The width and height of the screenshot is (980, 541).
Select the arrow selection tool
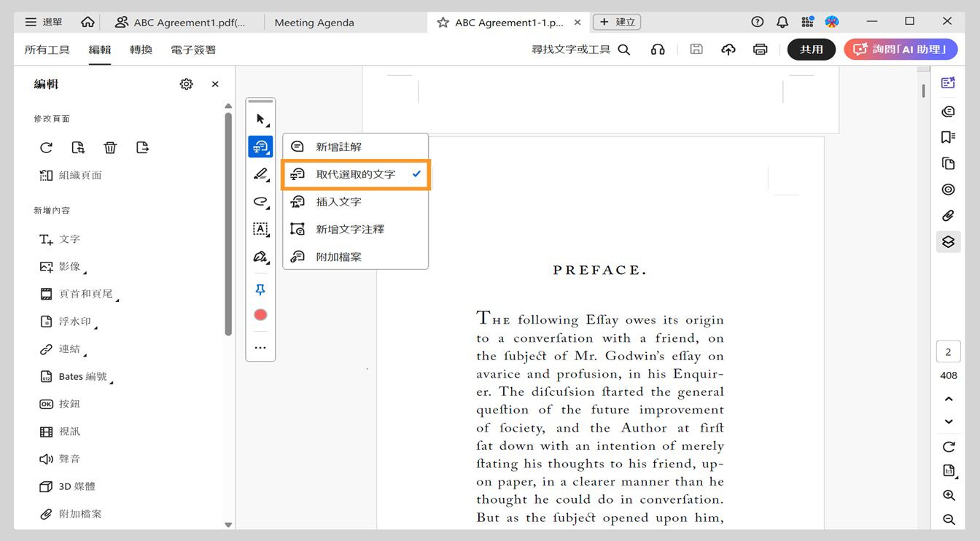tap(260, 118)
